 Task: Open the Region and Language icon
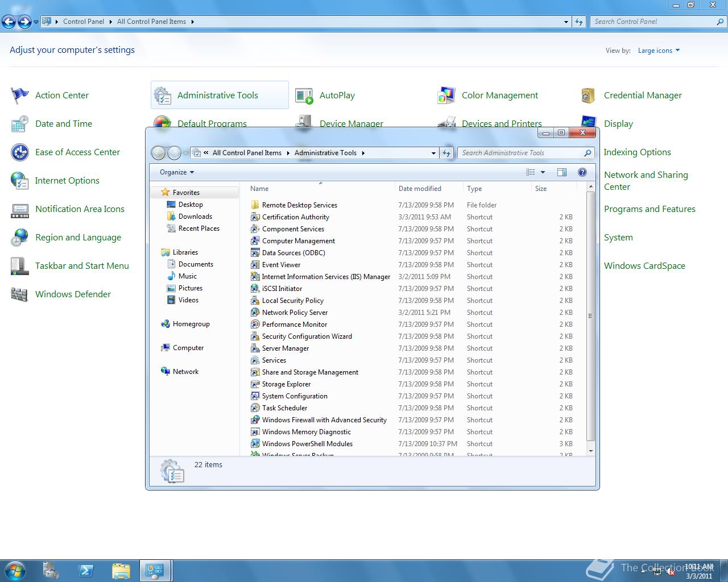[20, 238]
